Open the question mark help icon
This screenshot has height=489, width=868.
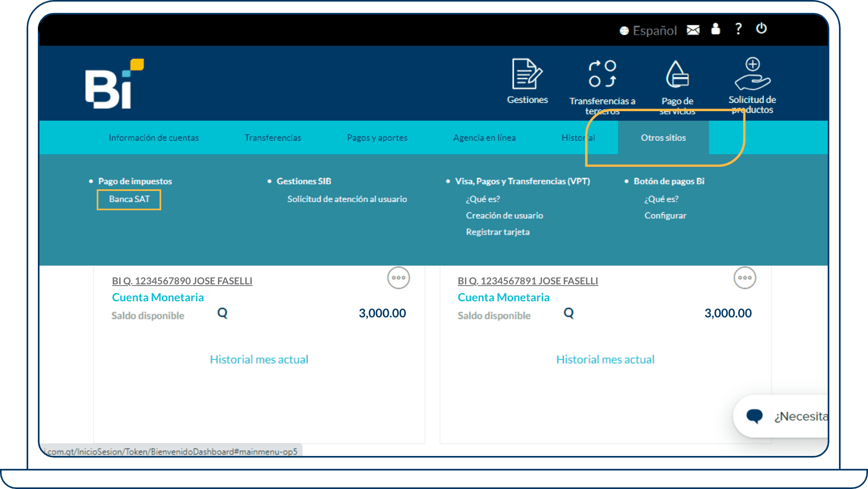coord(738,29)
